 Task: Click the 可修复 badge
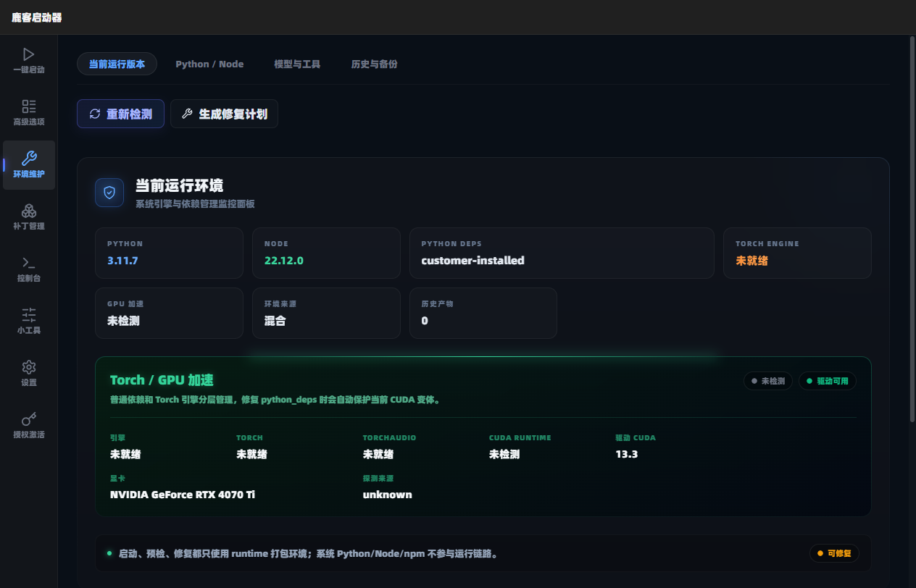834,553
